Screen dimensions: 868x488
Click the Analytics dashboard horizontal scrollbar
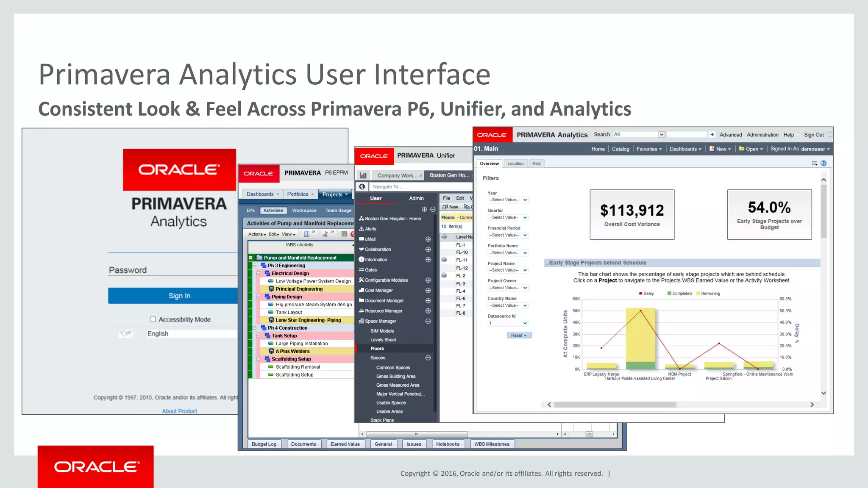click(681, 405)
